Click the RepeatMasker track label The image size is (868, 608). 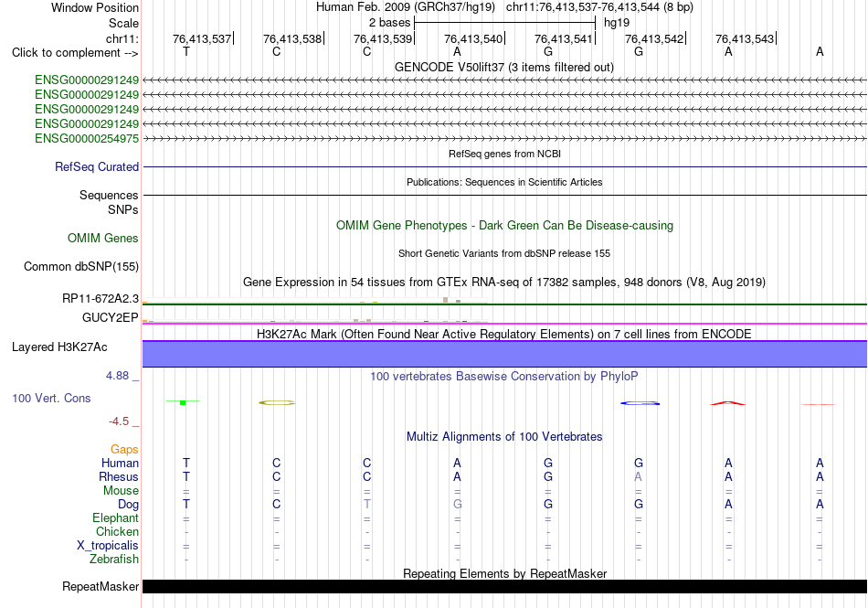point(101,586)
